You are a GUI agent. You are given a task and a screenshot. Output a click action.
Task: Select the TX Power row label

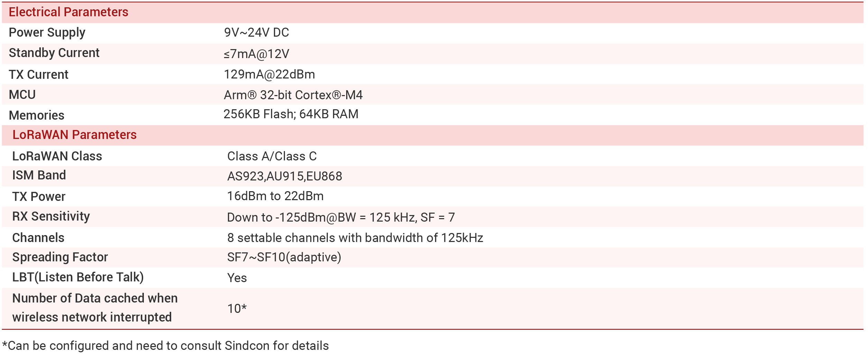(x=39, y=197)
